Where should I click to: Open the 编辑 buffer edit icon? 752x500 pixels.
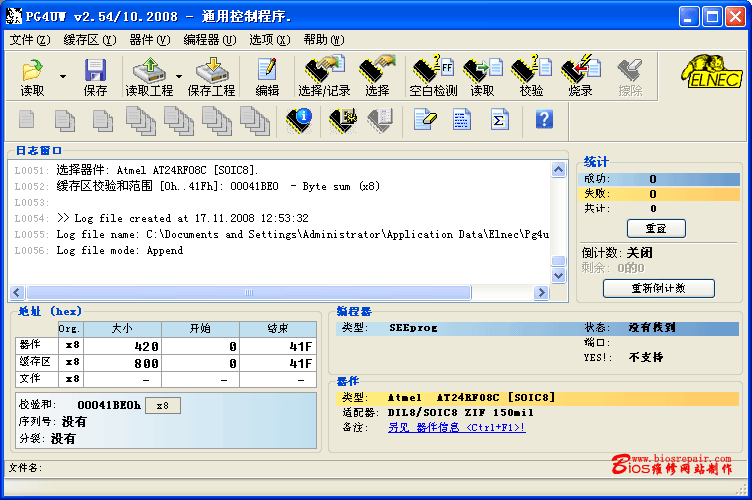(x=267, y=77)
